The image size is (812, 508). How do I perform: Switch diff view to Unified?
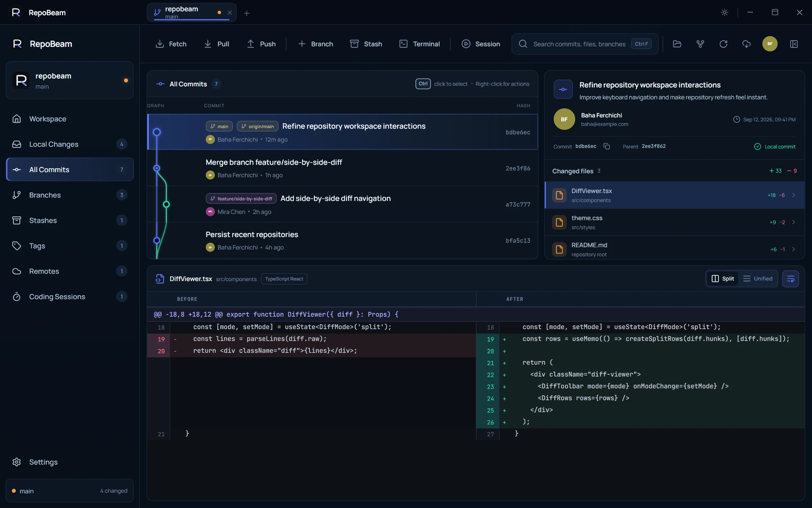[x=758, y=279]
